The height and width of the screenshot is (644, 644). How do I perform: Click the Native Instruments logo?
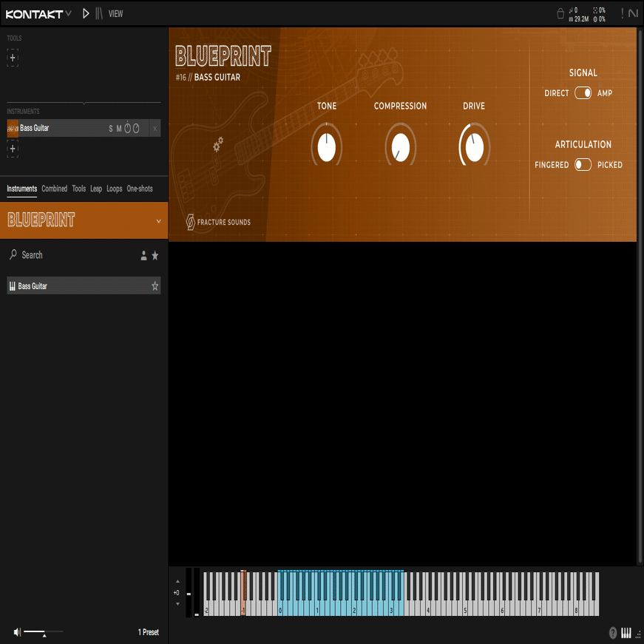click(x=634, y=13)
